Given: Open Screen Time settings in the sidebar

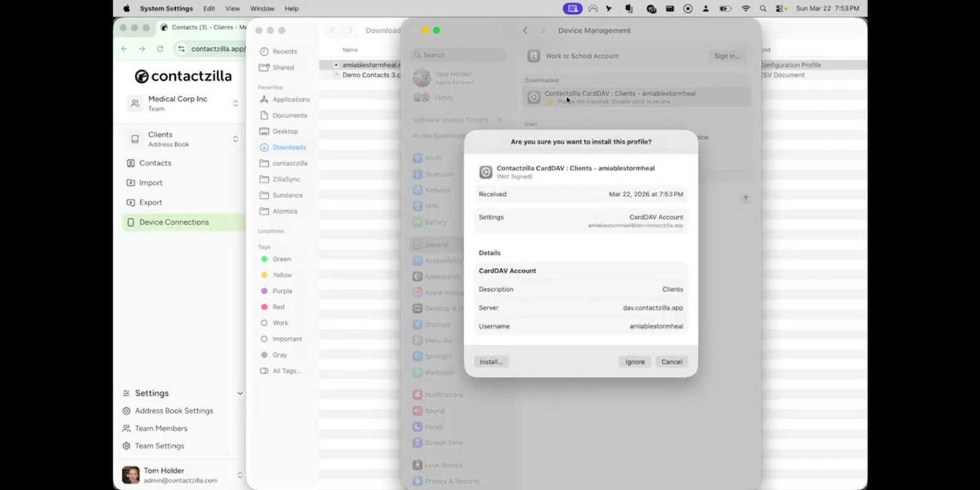Looking at the screenshot, I should [x=437, y=443].
